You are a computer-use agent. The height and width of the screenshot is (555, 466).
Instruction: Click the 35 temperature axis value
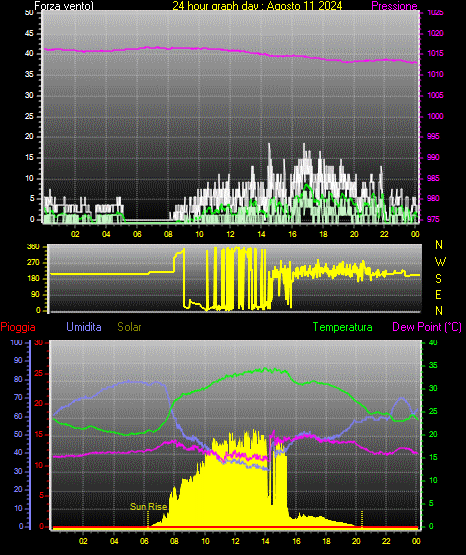tap(433, 365)
